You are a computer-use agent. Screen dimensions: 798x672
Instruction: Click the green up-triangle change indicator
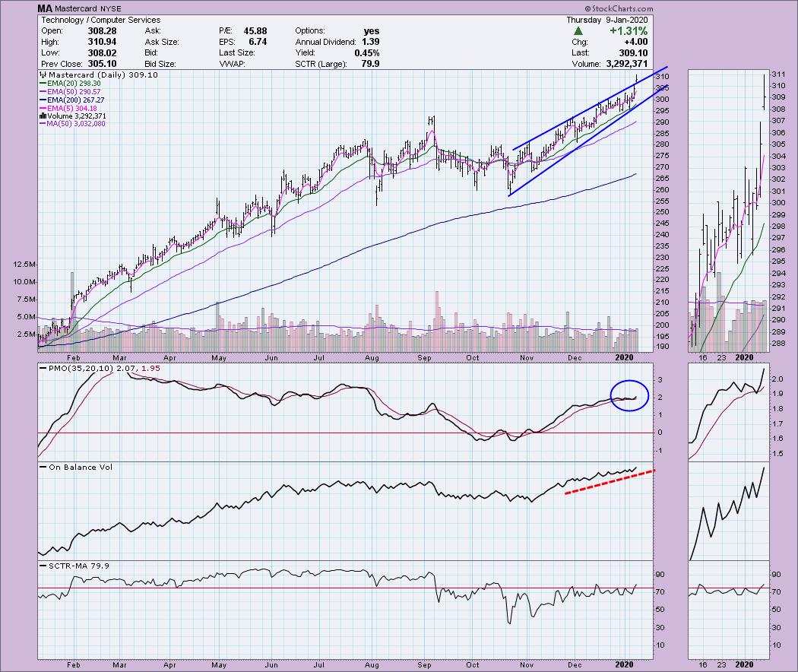[578, 32]
